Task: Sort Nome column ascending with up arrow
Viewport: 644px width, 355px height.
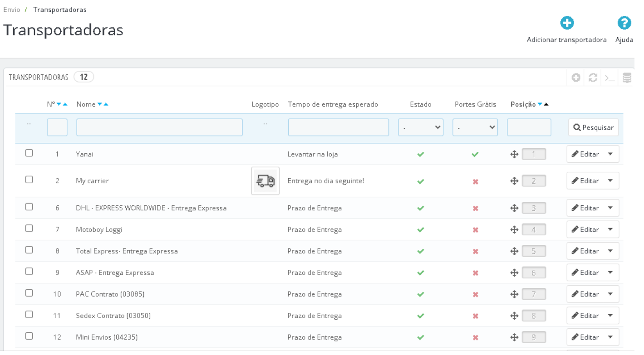Action: (x=106, y=105)
